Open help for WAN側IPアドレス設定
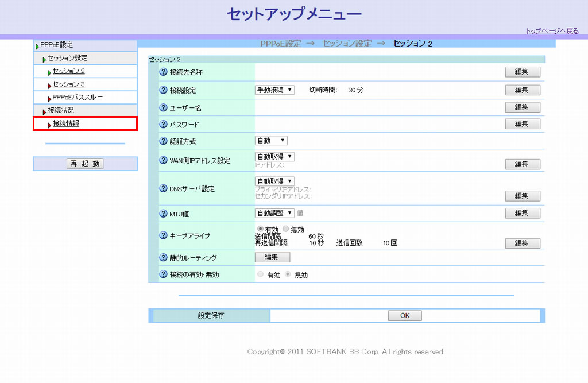The height and width of the screenshot is (383, 588). (163, 160)
